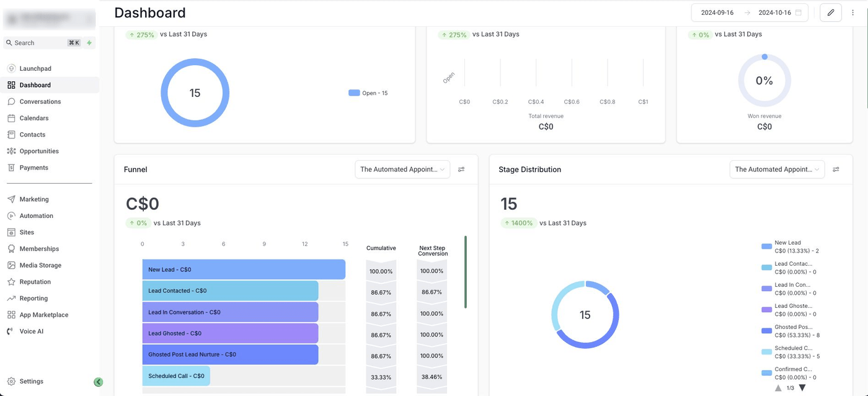The width and height of the screenshot is (868, 396).
Task: Open the Launchpad sidebar icon
Action: (x=11, y=68)
